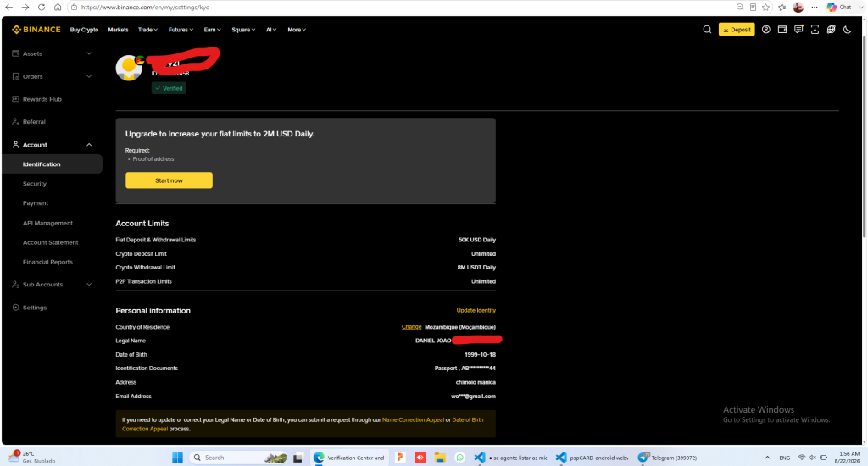Open API Management in sidebar
This screenshot has height=466, width=868.
coord(47,223)
